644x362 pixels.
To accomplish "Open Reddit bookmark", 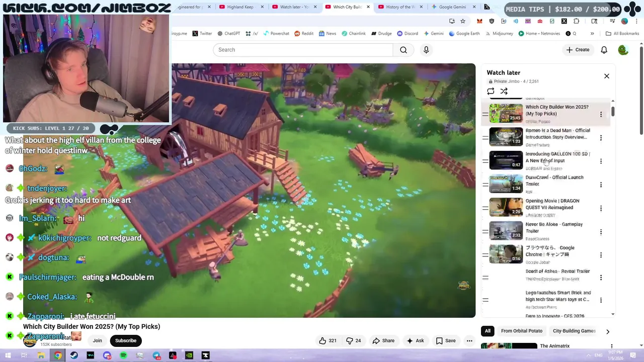I will coord(304,34).
